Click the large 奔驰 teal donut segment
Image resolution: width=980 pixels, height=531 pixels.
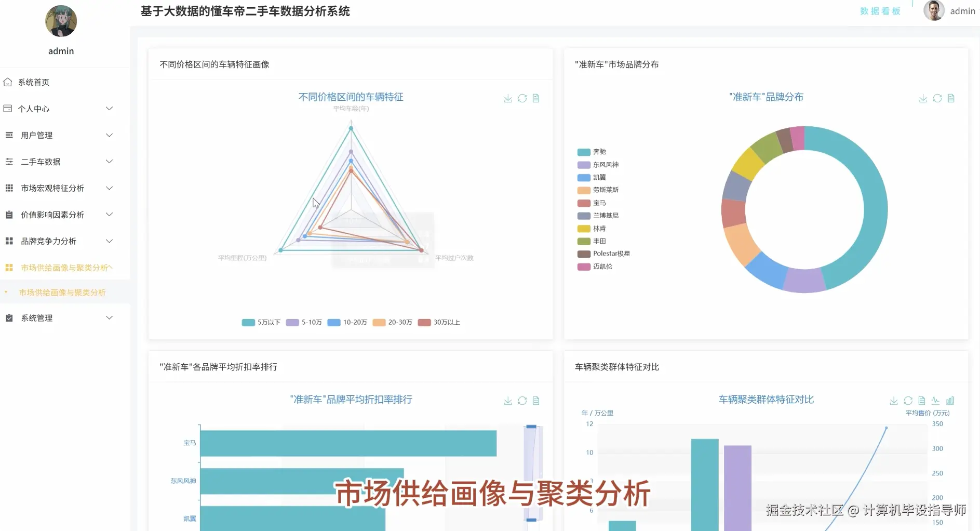(875, 208)
